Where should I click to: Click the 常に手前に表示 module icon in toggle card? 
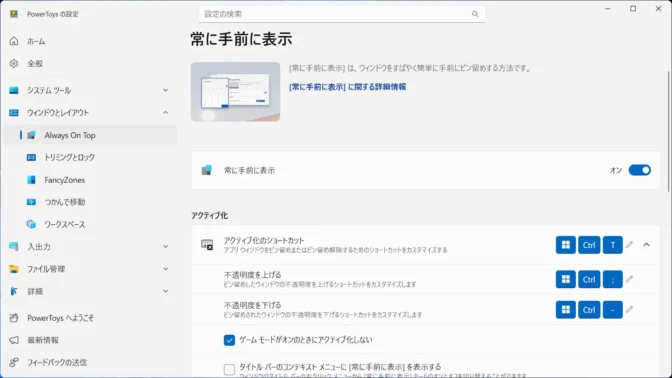[207, 170]
